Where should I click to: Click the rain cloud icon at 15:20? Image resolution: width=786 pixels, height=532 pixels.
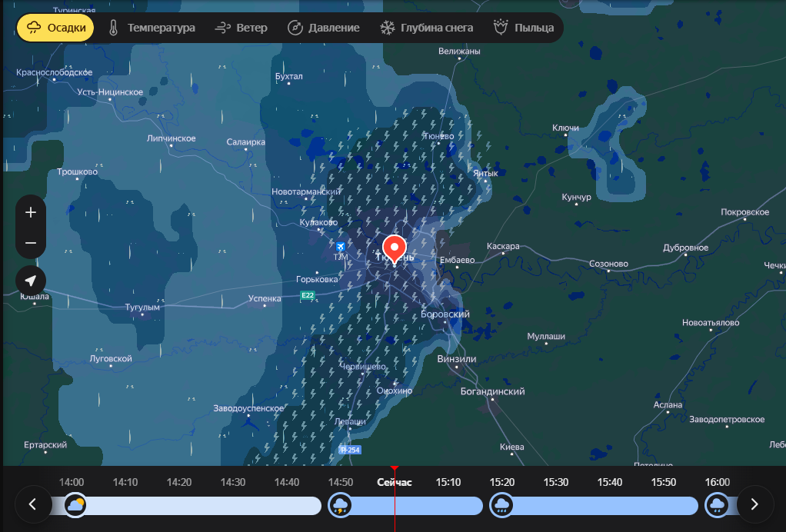501,505
